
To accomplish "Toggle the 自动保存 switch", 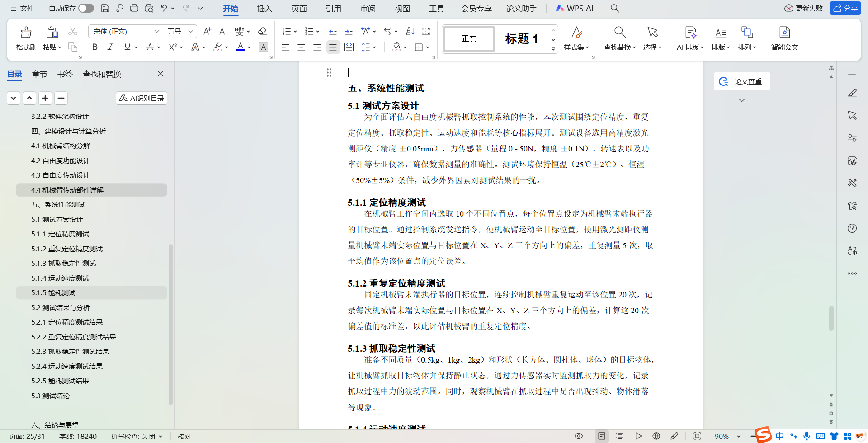I will pos(86,8).
